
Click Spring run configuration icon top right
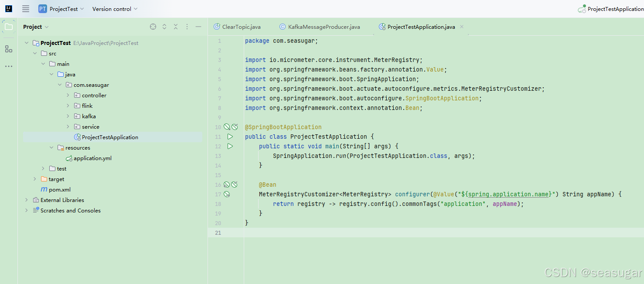point(582,9)
